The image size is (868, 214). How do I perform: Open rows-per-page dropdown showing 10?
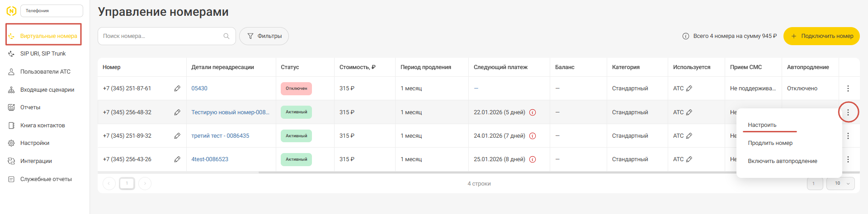(840, 183)
